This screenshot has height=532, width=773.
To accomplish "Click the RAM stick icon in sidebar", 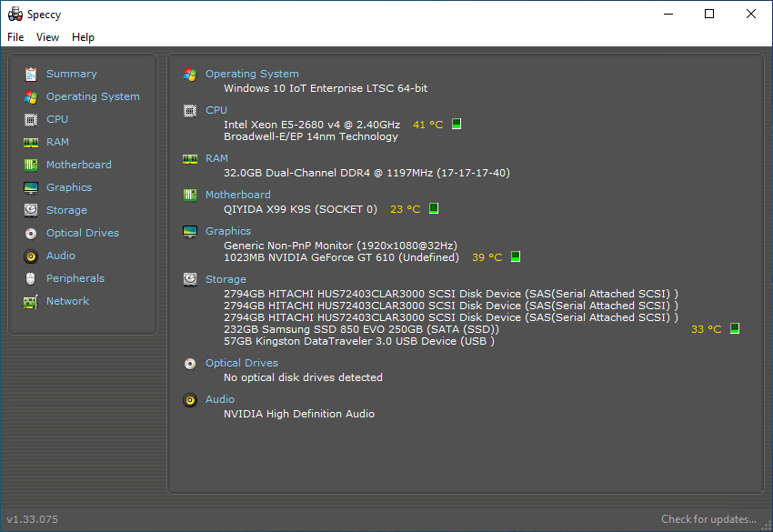I will pyautogui.click(x=31, y=143).
